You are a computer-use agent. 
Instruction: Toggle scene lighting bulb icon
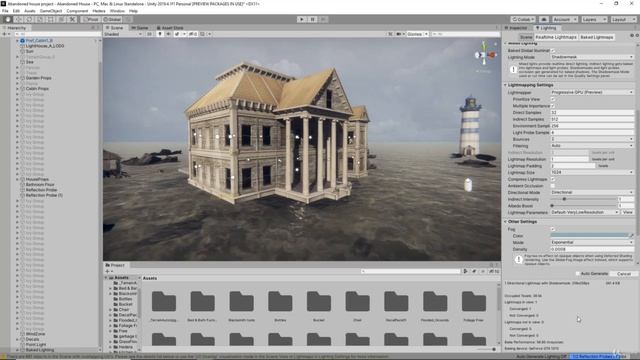[160, 34]
